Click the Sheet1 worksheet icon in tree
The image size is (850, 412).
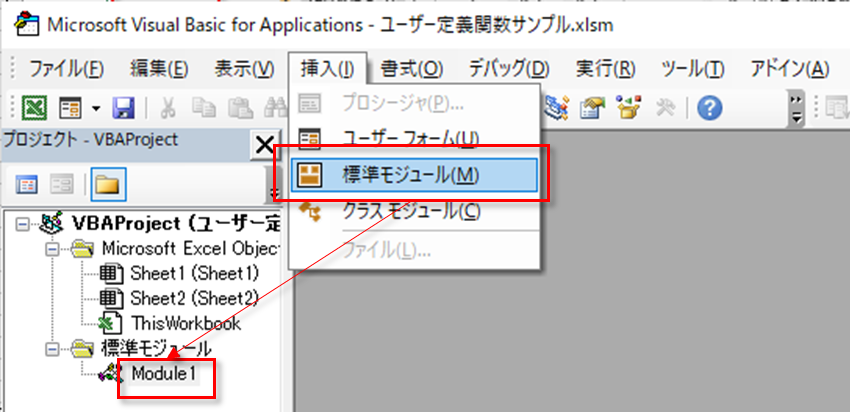112,273
